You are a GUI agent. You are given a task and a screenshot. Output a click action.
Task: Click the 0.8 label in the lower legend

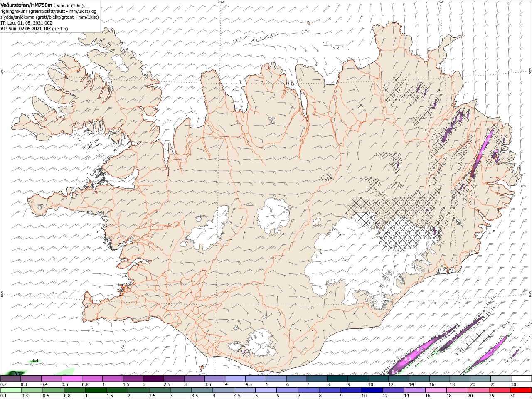point(67,396)
